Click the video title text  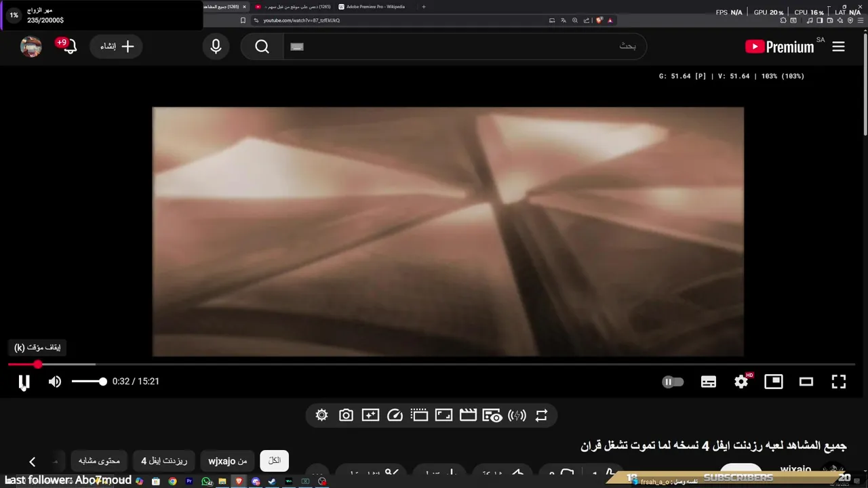(x=713, y=446)
